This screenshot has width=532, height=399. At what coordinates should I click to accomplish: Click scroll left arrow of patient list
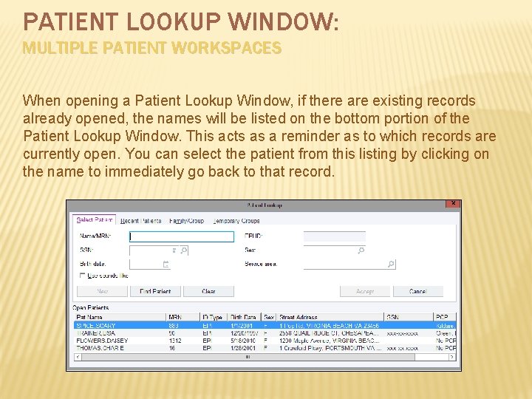click(78, 357)
